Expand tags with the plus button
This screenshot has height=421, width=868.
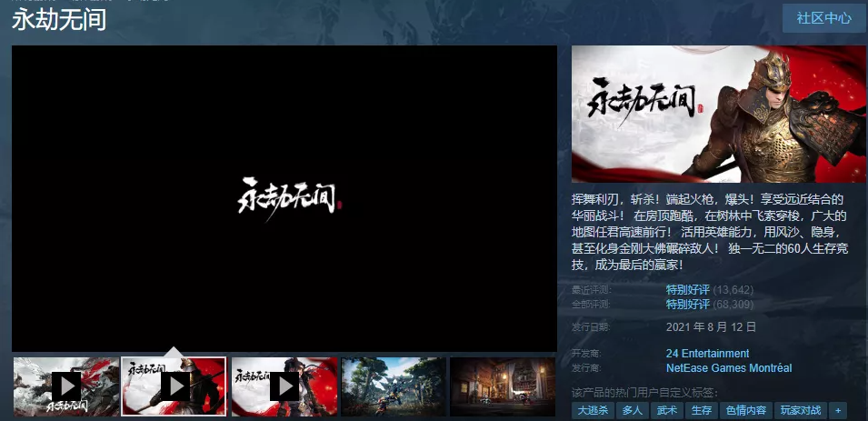(838, 410)
